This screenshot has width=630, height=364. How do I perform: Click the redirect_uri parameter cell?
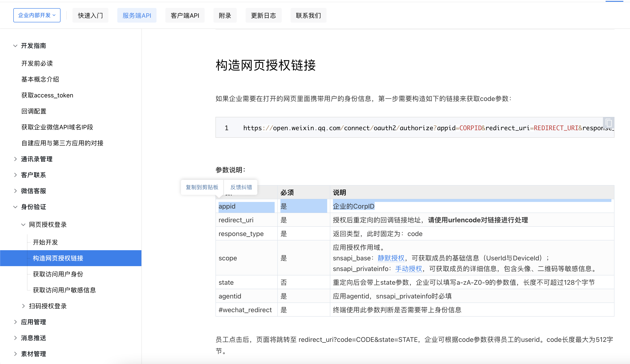[x=247, y=220]
